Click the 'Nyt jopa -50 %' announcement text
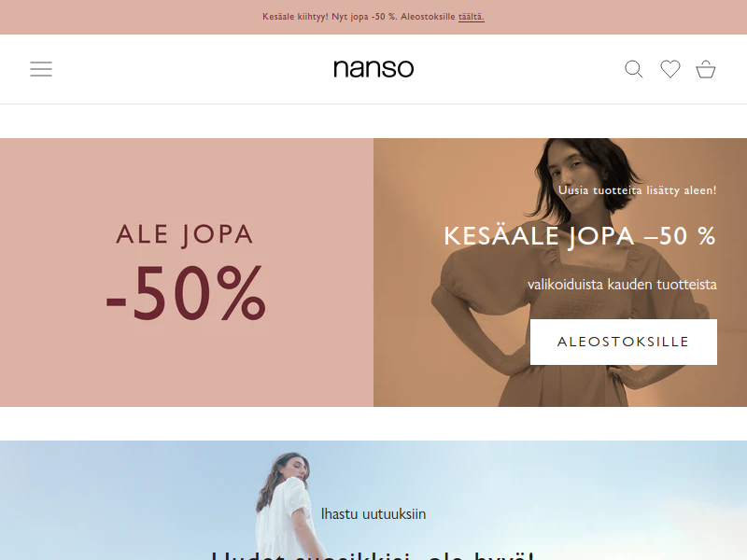 (x=364, y=17)
